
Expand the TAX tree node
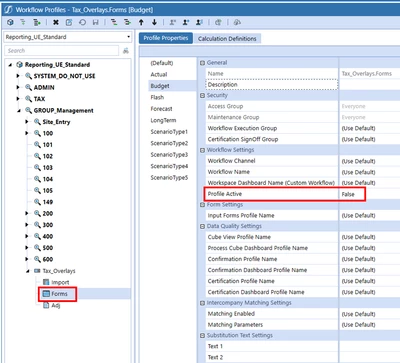point(18,99)
